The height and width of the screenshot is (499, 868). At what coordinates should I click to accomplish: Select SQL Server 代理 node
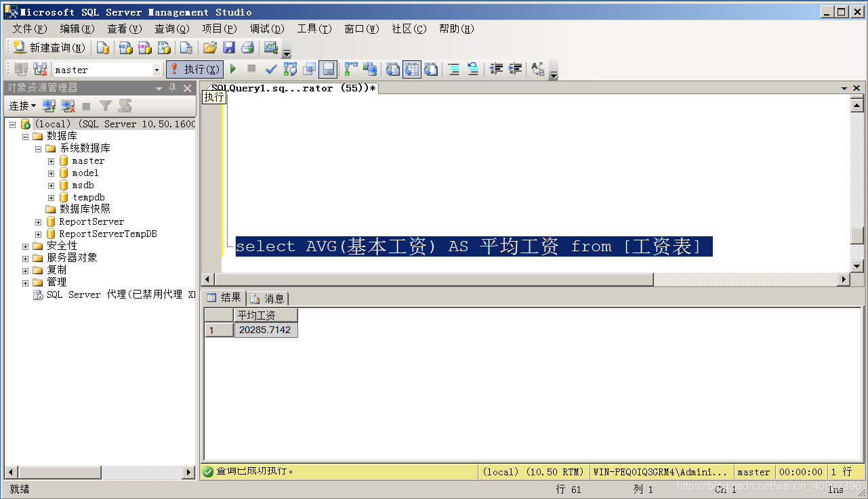121,295
